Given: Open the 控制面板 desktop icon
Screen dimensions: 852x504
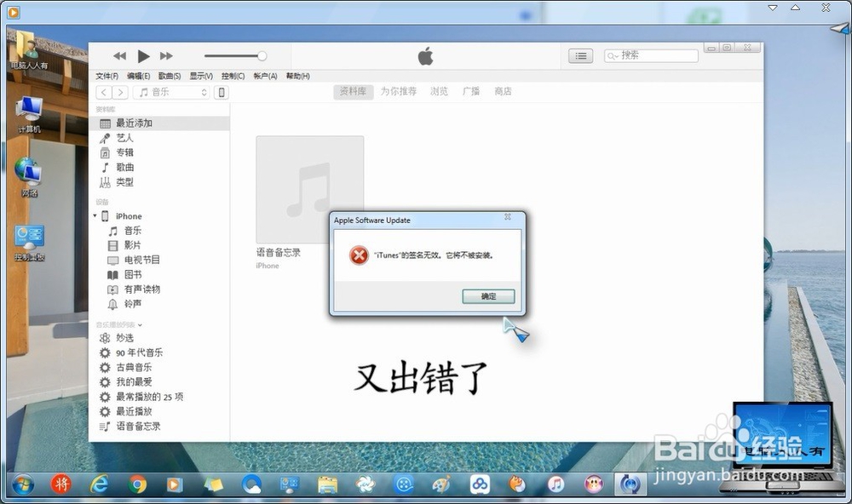Looking at the screenshot, I should click(x=29, y=243).
